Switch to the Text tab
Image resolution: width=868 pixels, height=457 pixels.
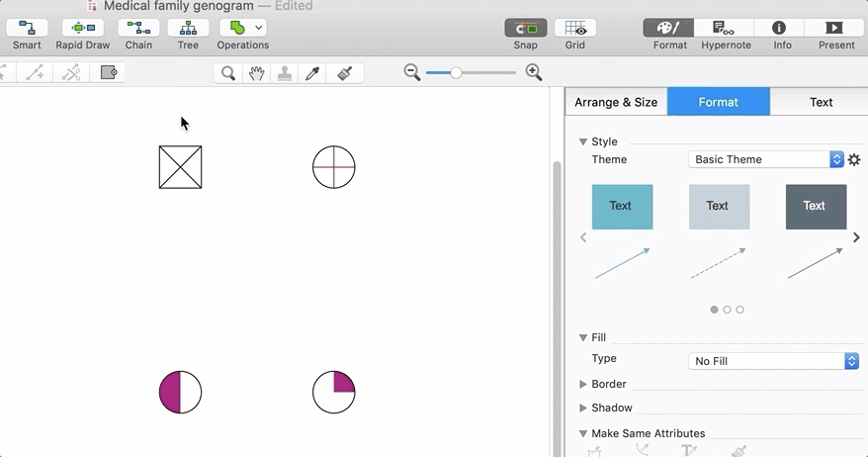click(821, 102)
